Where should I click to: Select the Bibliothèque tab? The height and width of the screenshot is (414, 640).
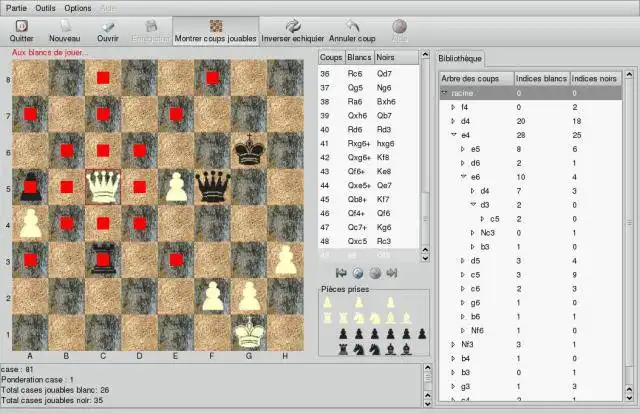[x=460, y=58]
